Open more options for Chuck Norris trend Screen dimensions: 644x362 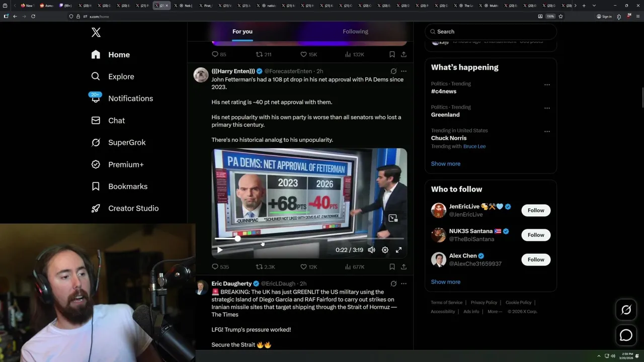click(547, 131)
